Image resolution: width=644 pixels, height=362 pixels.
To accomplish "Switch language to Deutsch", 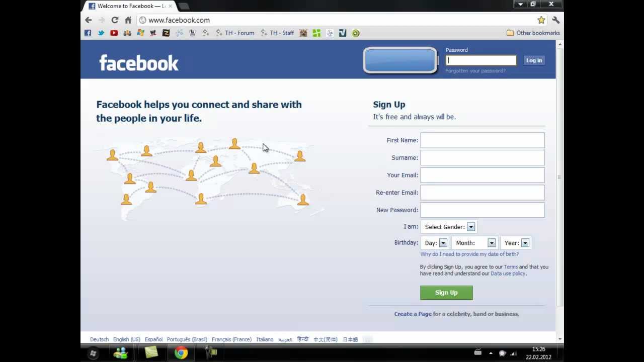I will click(x=99, y=339).
